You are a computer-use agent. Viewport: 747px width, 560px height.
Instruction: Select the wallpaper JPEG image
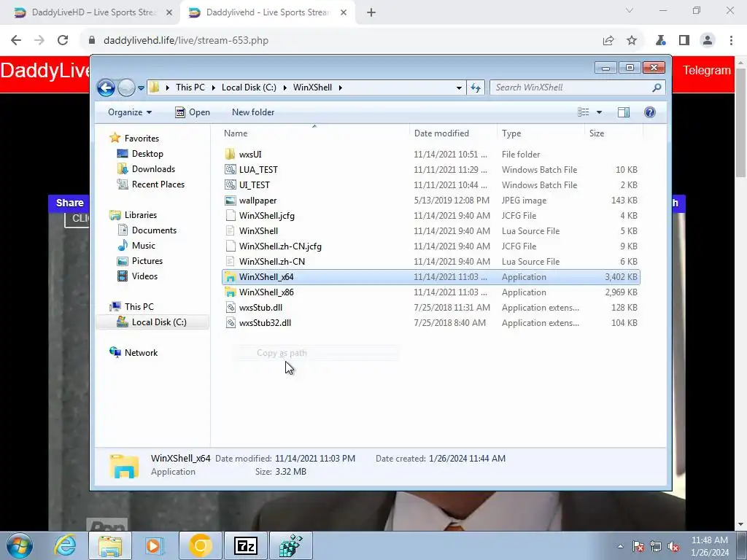[430, 201]
